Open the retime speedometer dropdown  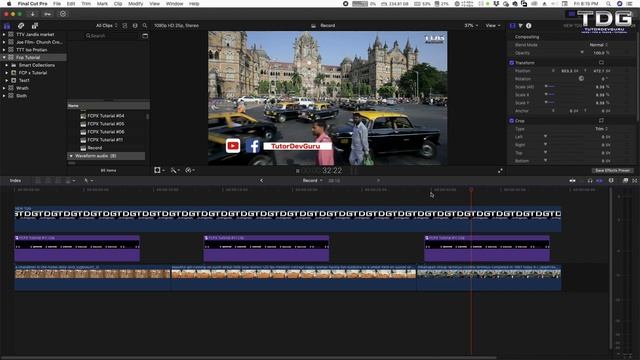190,170
